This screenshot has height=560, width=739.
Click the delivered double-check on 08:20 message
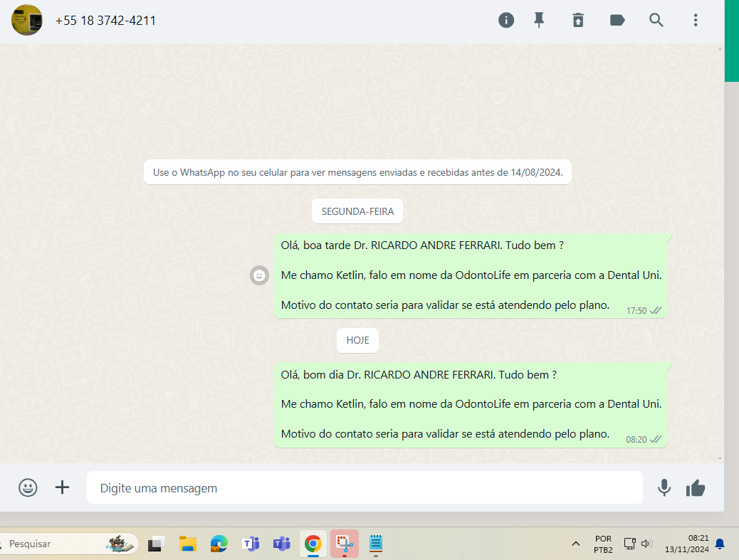[x=656, y=440]
